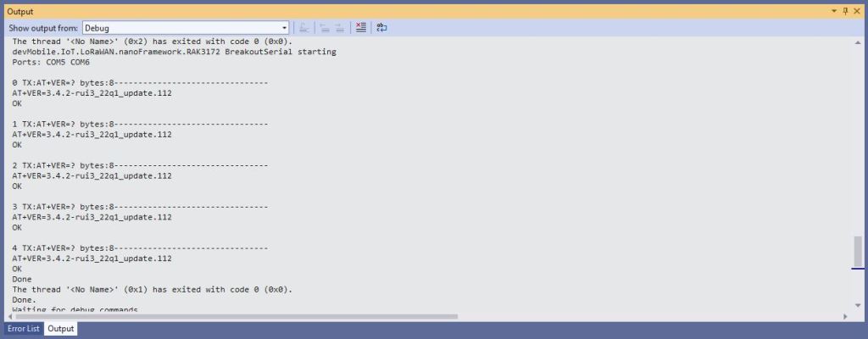Go to Previous Message icon
This screenshot has height=339, width=868.
324,27
